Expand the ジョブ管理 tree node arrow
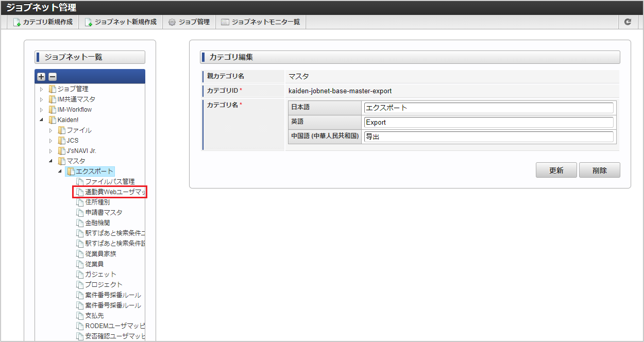This screenshot has width=644, height=342. pos(41,89)
